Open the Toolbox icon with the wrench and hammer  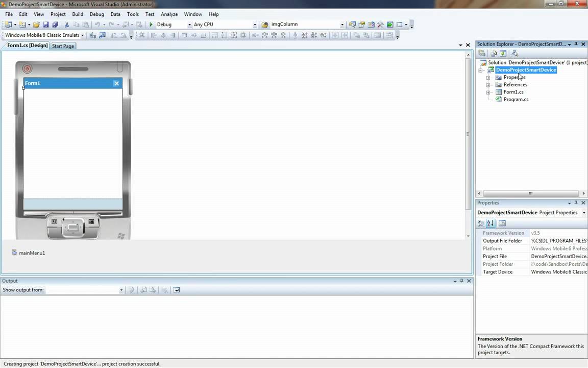coord(380,25)
